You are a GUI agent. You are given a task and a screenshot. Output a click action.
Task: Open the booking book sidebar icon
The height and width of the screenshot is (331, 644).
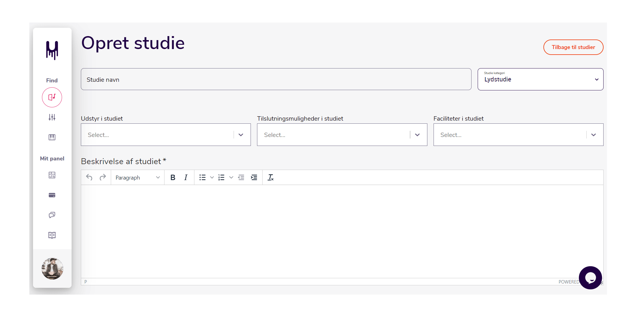coord(52,235)
